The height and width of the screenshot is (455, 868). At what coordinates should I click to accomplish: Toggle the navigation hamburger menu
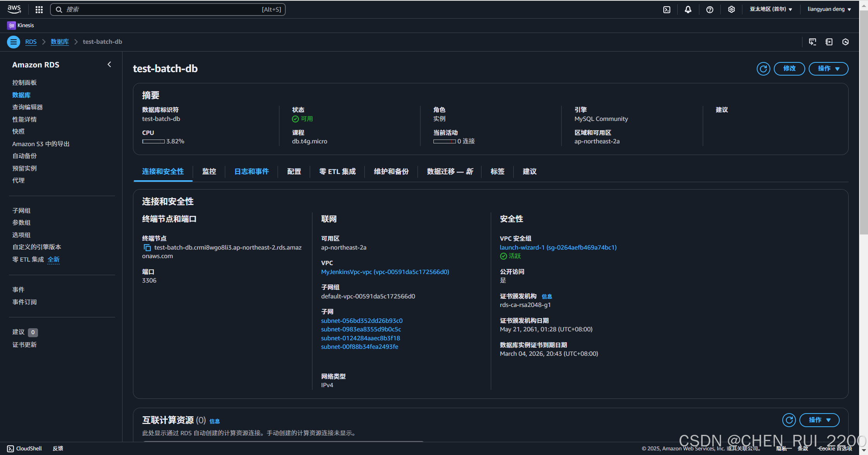pyautogui.click(x=14, y=42)
